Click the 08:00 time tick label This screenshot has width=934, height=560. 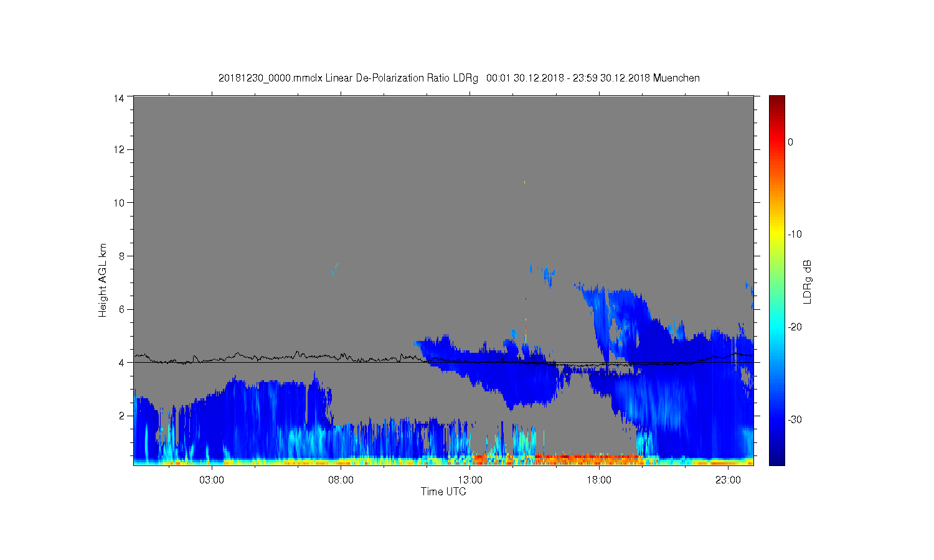[x=341, y=480]
